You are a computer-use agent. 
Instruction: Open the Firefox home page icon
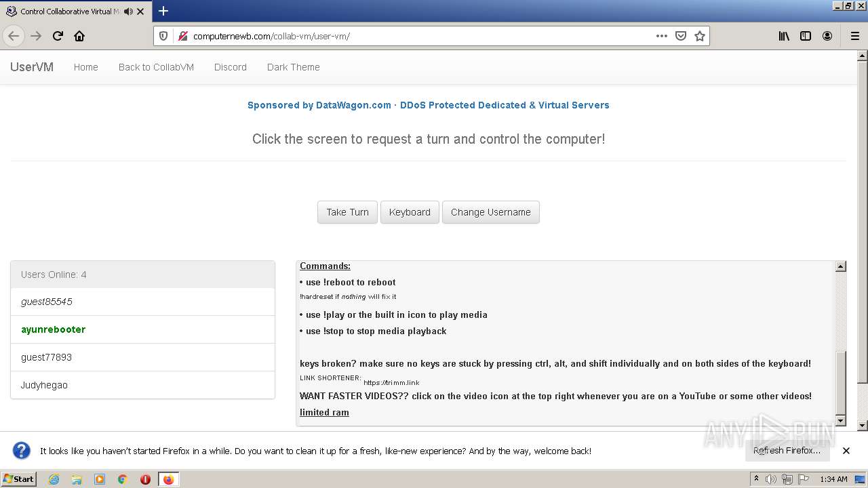(79, 36)
